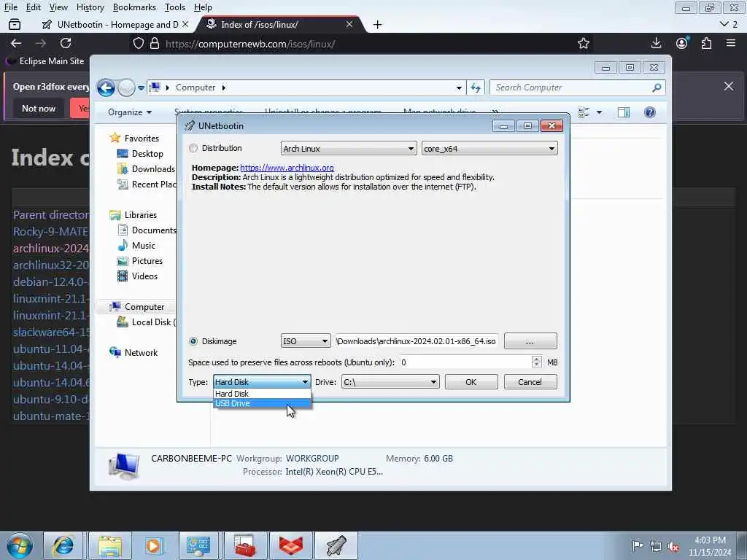Select the Distribution radio button
This screenshot has height=560, width=747.
click(x=193, y=148)
